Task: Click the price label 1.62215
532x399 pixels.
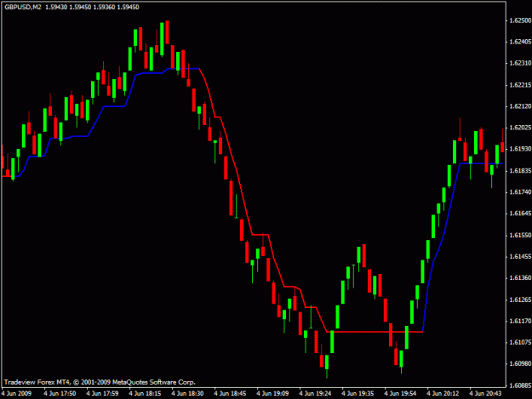Action: (520, 85)
